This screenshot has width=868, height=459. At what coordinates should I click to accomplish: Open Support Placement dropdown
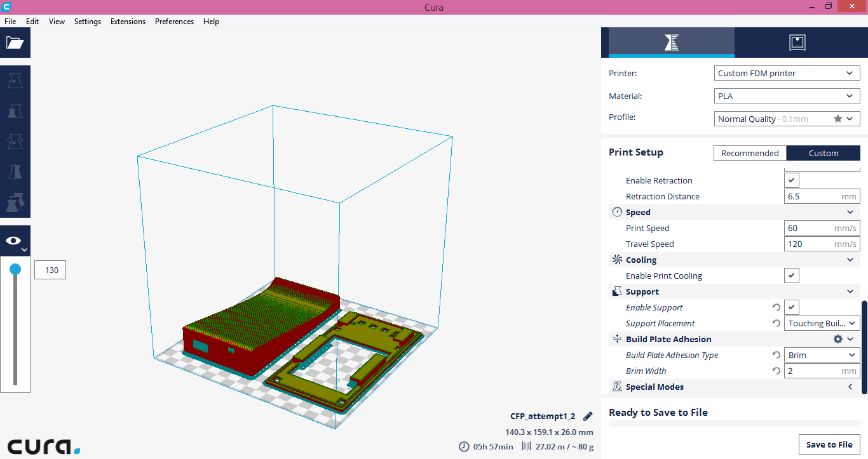(822, 323)
